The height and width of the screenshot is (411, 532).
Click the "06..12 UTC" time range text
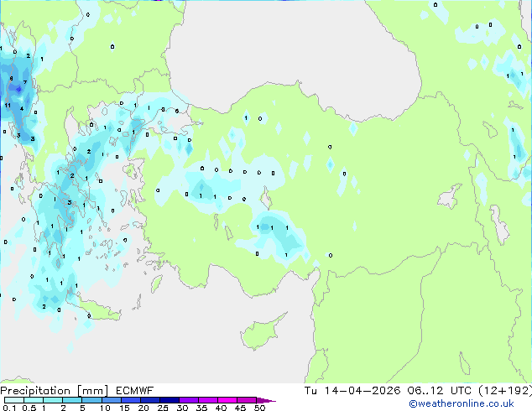(440, 391)
